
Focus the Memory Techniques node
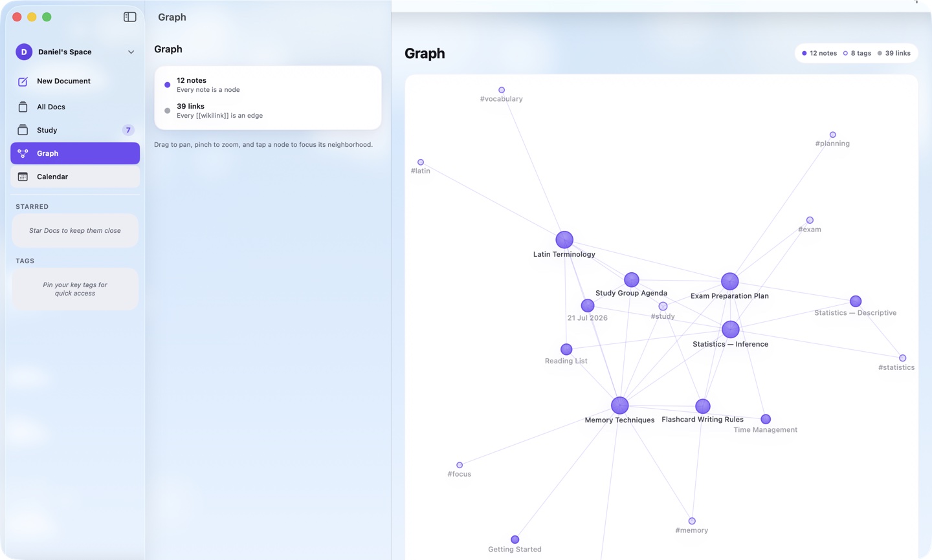tap(620, 405)
